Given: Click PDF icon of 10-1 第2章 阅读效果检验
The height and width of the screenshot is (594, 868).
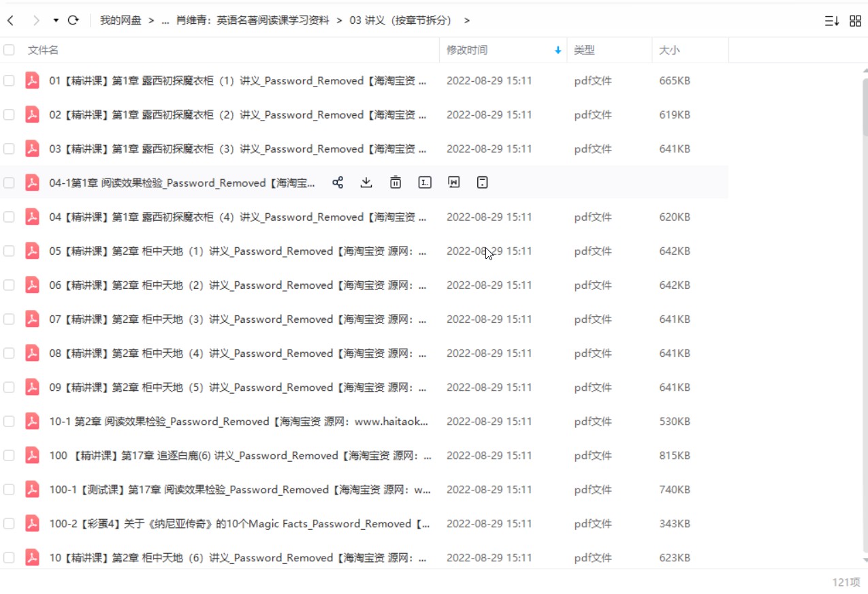Looking at the screenshot, I should pos(32,421).
